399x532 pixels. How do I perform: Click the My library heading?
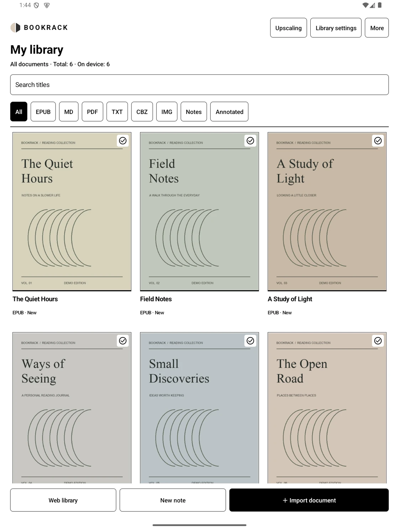(37, 50)
